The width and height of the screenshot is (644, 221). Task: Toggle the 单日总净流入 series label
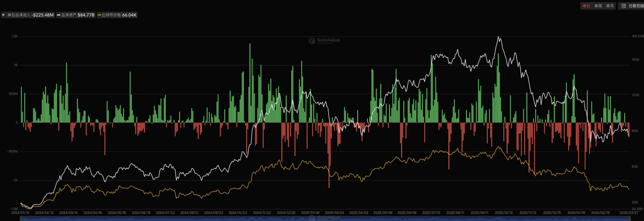(x=19, y=15)
